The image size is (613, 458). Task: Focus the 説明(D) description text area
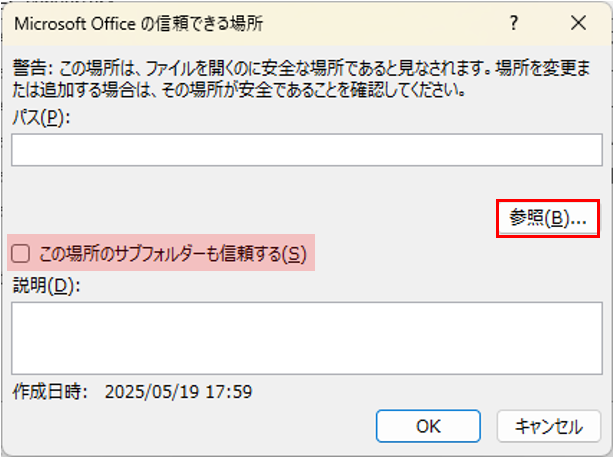pos(307,338)
